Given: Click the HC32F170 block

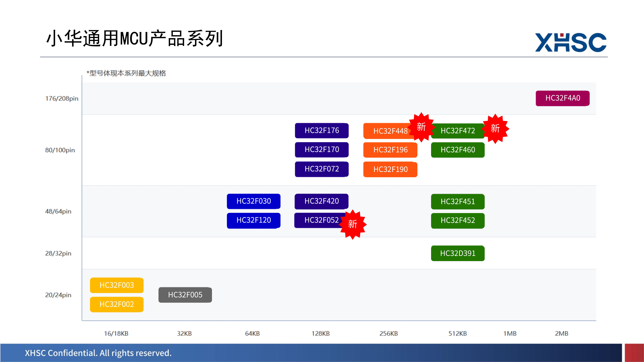Looking at the screenshot, I should tap(322, 150).
